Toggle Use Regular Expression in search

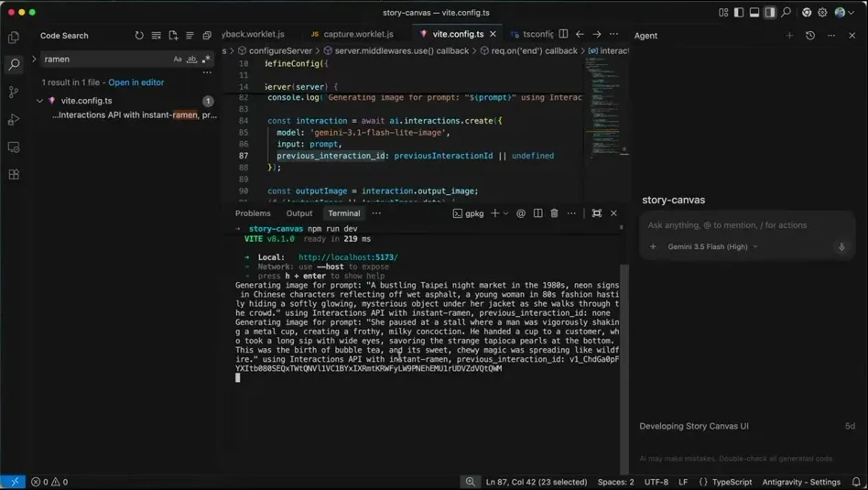pyautogui.click(x=206, y=60)
